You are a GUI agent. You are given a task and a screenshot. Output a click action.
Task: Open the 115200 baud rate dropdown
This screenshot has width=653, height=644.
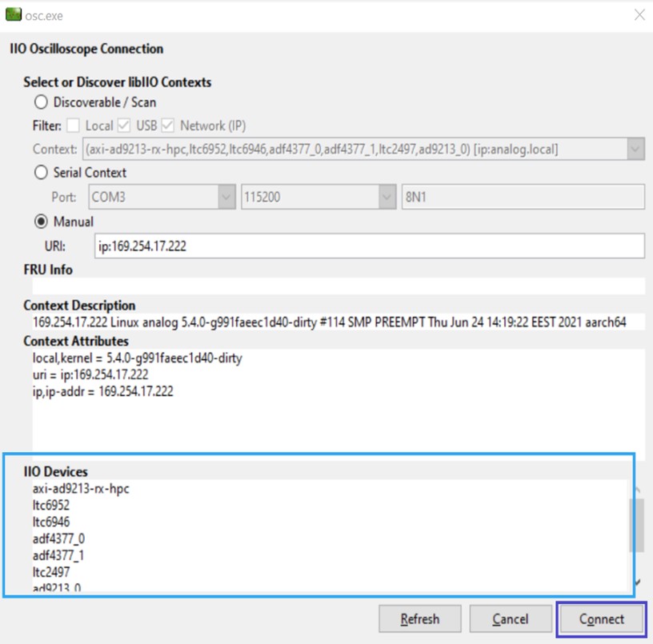(388, 197)
